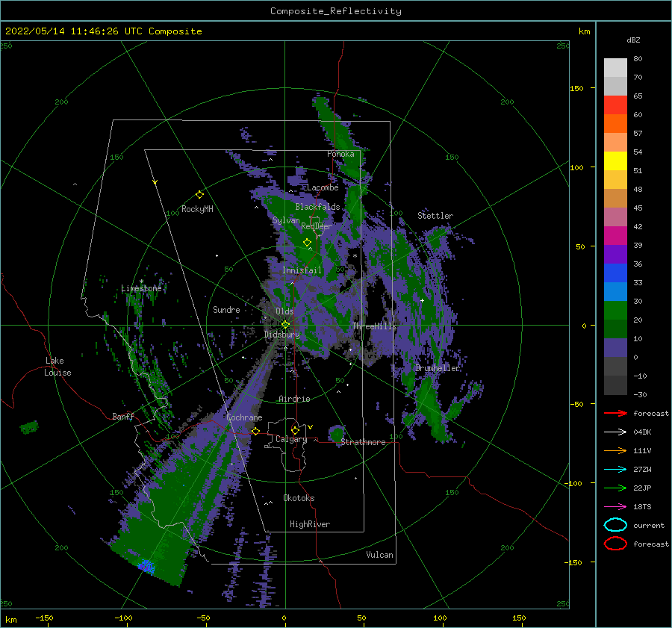Click the red 'forecast' ellipse in legend
The height and width of the screenshot is (628, 672).
615,544
